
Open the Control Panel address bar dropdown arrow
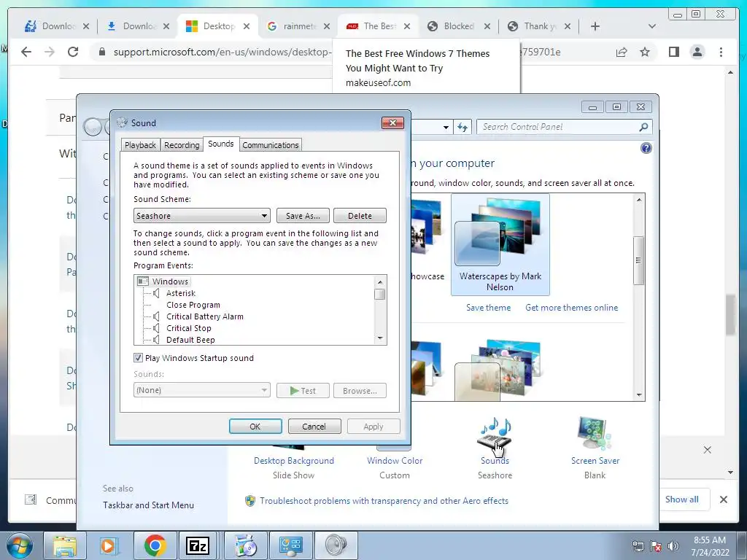point(446,127)
